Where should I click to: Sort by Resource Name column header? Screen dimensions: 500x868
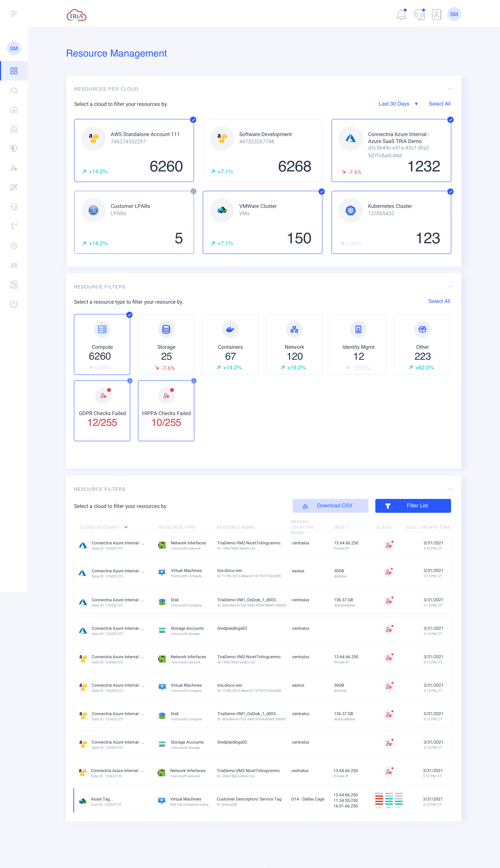(236, 527)
